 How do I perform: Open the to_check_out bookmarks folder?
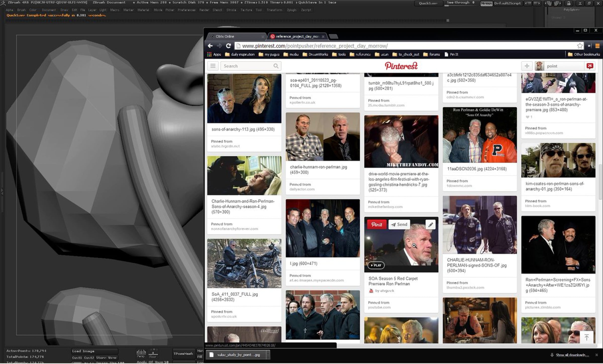pyautogui.click(x=406, y=54)
